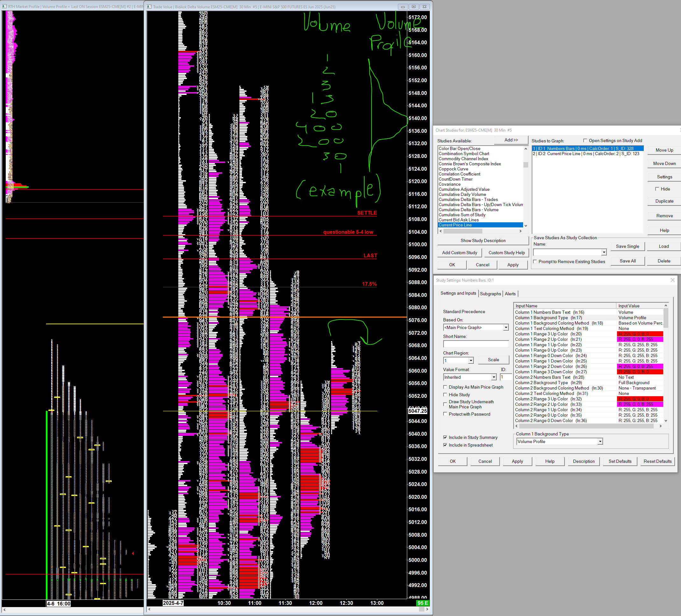Switch to the Alerts tab

click(510, 294)
